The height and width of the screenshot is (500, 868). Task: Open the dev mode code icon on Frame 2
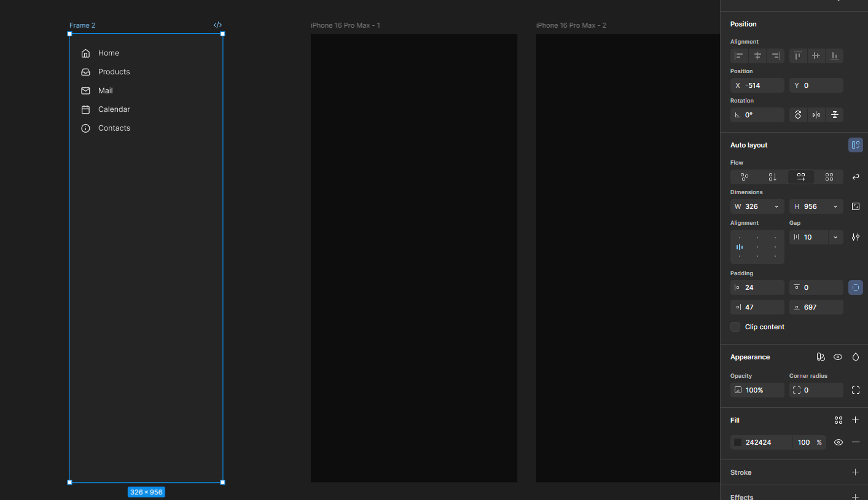click(x=217, y=25)
